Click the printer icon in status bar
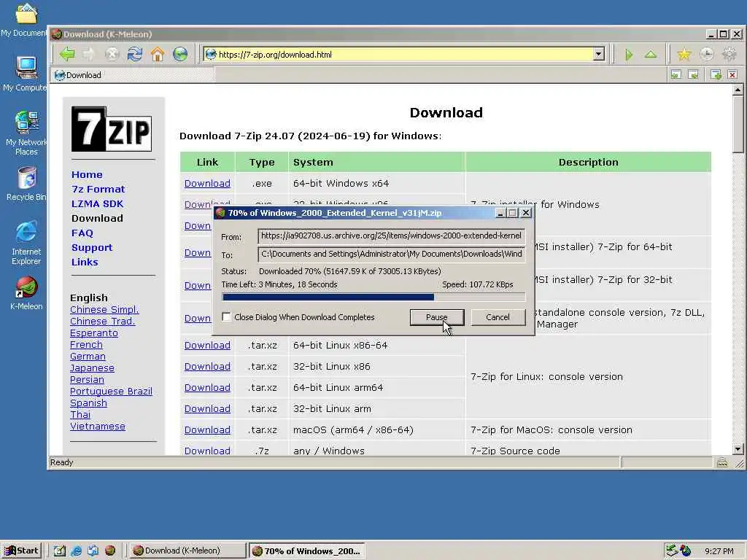 pyautogui.click(x=722, y=462)
